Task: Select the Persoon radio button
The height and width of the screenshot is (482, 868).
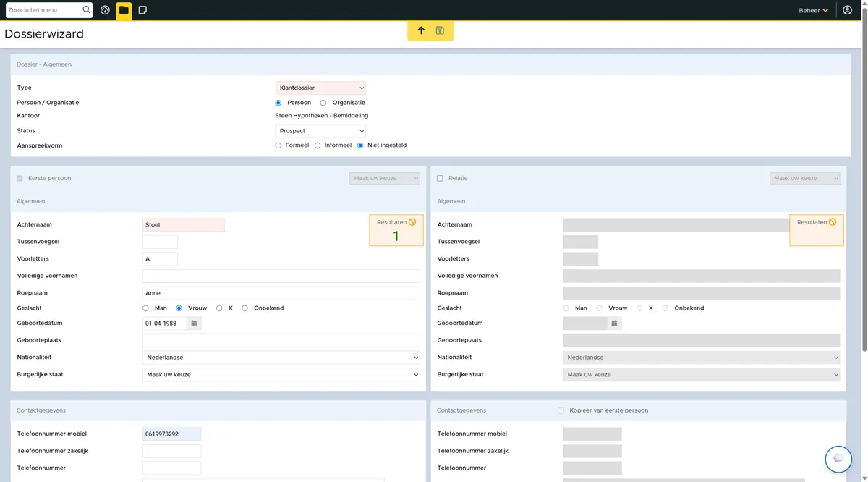Action: tap(278, 103)
